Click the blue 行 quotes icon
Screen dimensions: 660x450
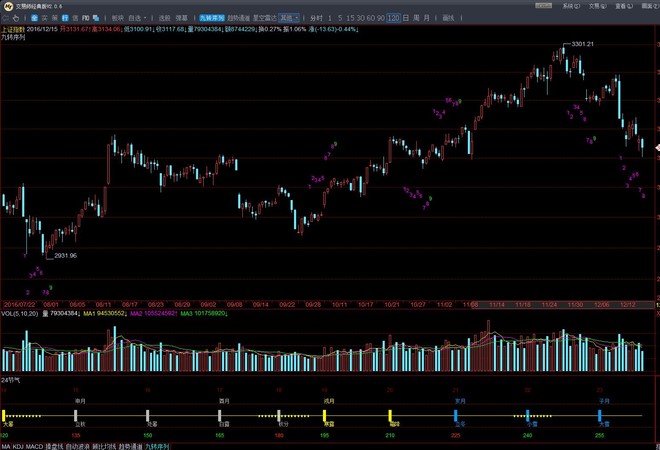65,18
